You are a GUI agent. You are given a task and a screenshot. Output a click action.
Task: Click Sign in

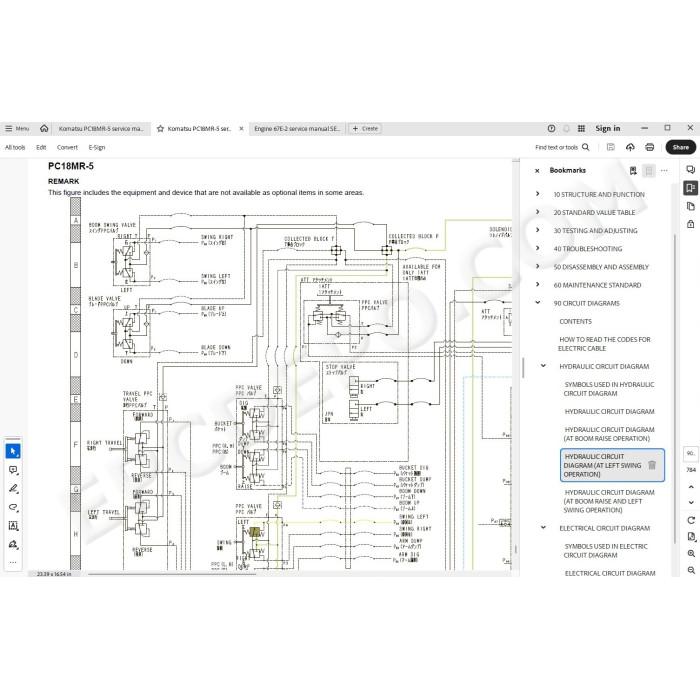608,129
